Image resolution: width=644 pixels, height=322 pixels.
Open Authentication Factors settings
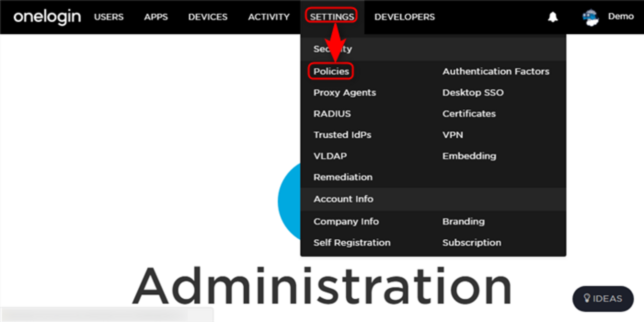[x=496, y=71]
